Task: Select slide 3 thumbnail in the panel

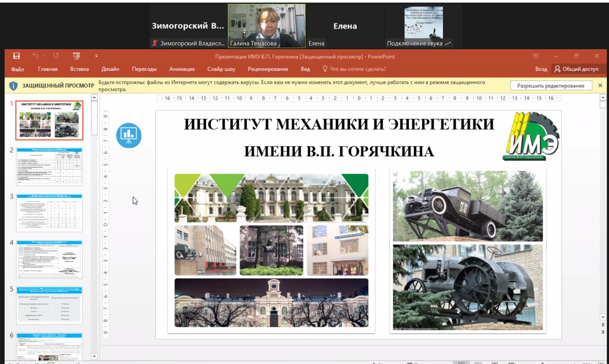Action: click(49, 212)
